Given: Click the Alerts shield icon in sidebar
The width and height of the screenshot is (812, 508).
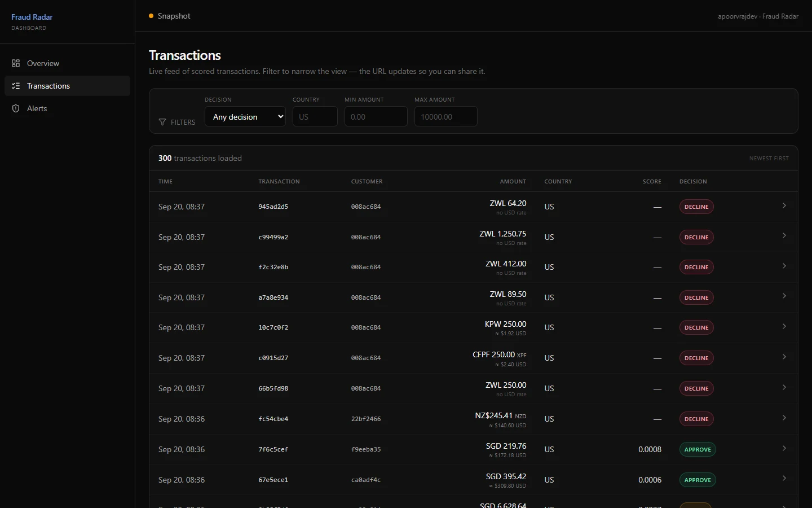Looking at the screenshot, I should (16, 108).
